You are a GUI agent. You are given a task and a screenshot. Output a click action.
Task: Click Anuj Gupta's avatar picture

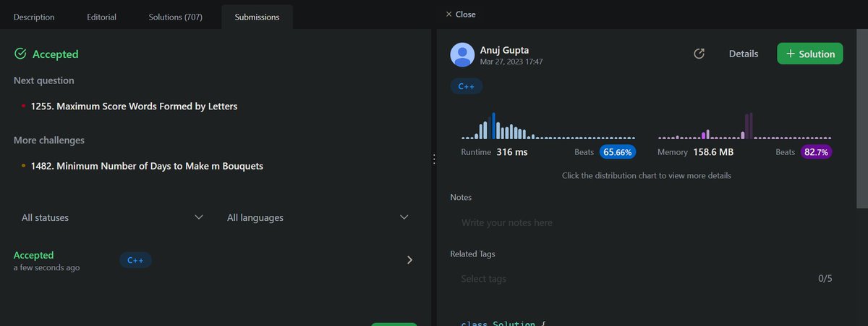pos(462,55)
